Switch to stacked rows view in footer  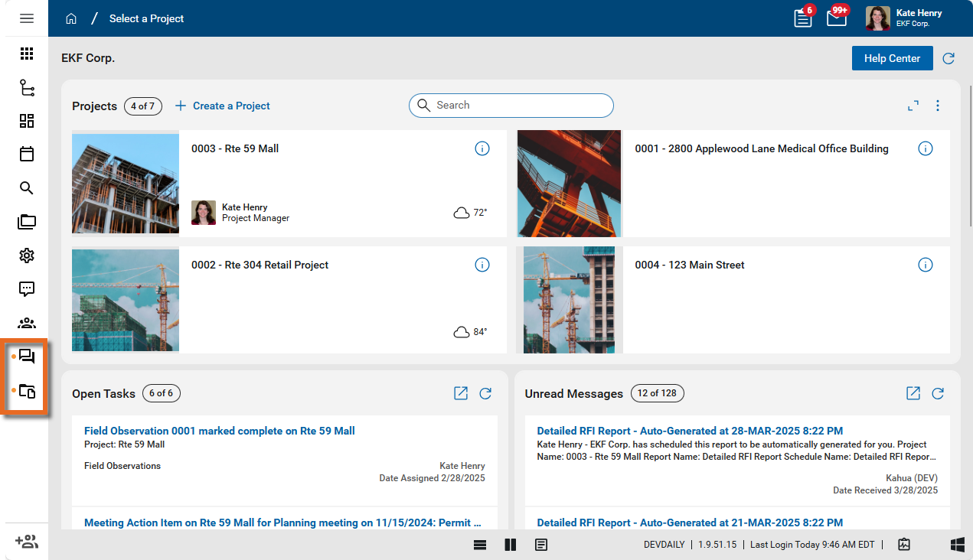[480, 545]
